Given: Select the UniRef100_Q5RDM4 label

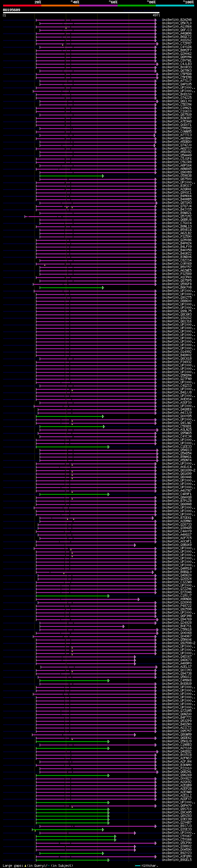Looking at the screenshot, I should (176, 376).
